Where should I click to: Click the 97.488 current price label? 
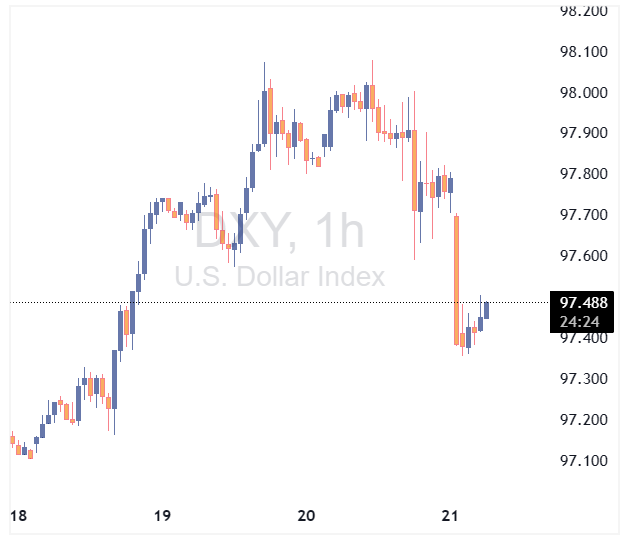coord(584,302)
